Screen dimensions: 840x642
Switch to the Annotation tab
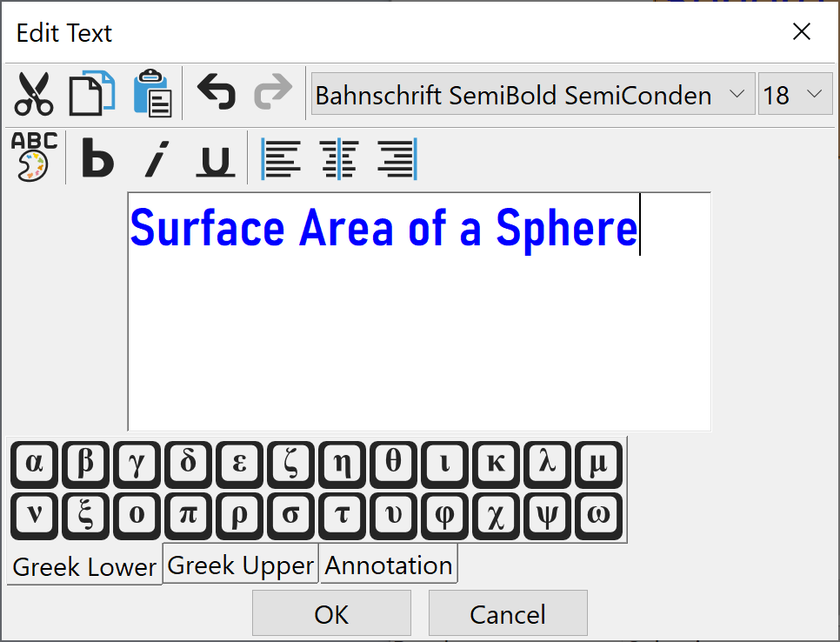[x=388, y=565]
